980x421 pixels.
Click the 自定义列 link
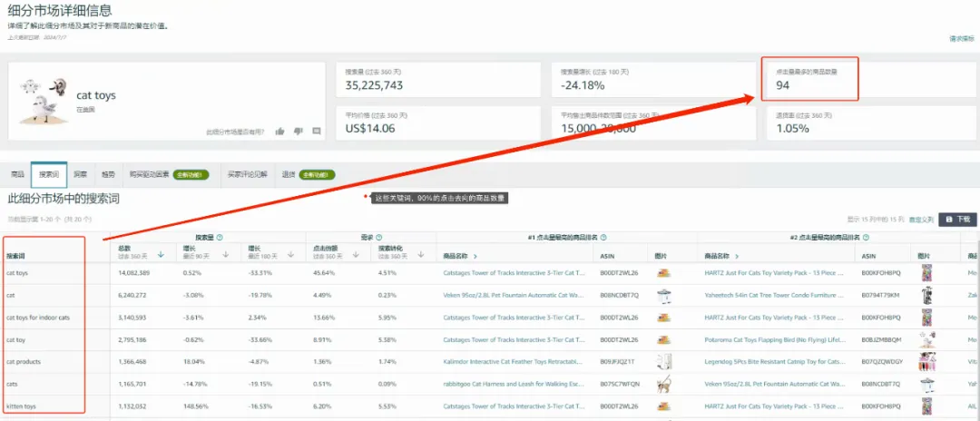[x=921, y=220]
